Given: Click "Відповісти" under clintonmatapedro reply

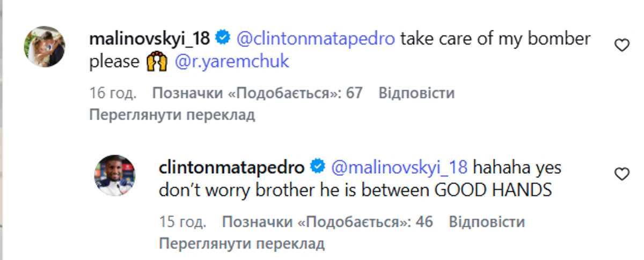Looking at the screenshot, I should point(487,222).
